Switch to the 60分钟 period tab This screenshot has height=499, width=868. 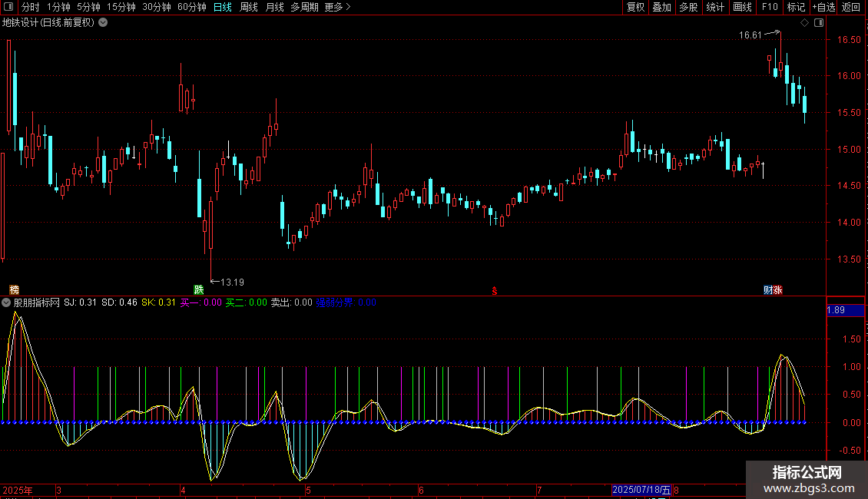(x=191, y=7)
